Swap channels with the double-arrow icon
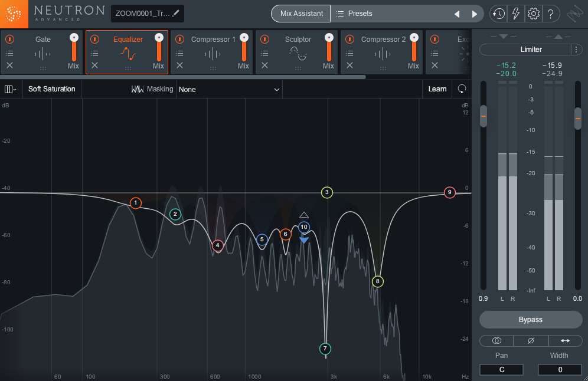 click(x=565, y=340)
